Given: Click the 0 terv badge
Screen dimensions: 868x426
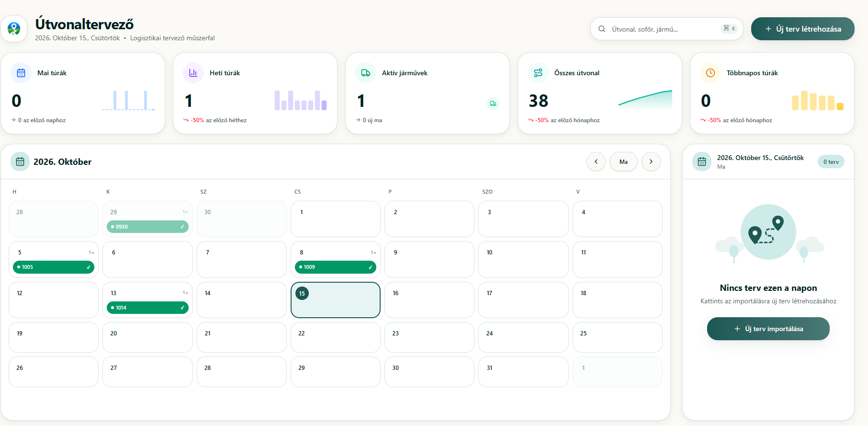Looking at the screenshot, I should 831,161.
